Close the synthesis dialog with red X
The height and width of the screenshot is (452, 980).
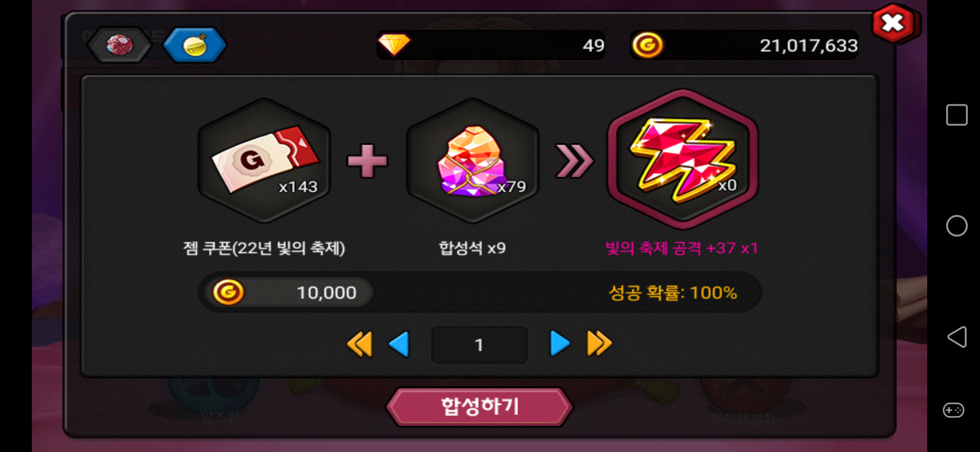coord(893,23)
